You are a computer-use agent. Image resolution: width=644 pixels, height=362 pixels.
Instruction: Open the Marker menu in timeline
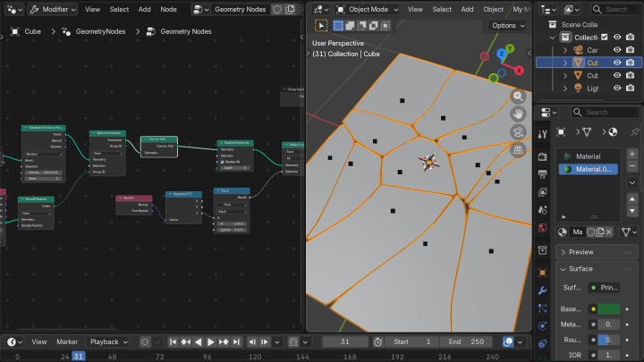pyautogui.click(x=67, y=341)
